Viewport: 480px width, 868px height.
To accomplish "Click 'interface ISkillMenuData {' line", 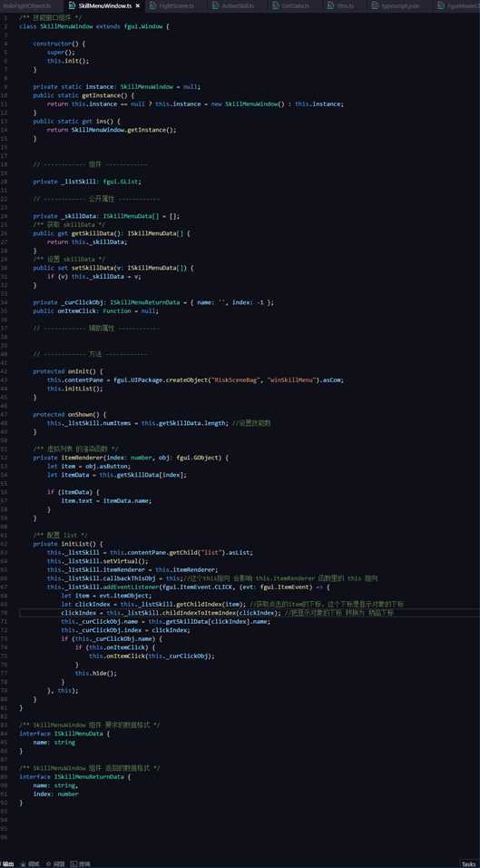I will pos(64,734).
